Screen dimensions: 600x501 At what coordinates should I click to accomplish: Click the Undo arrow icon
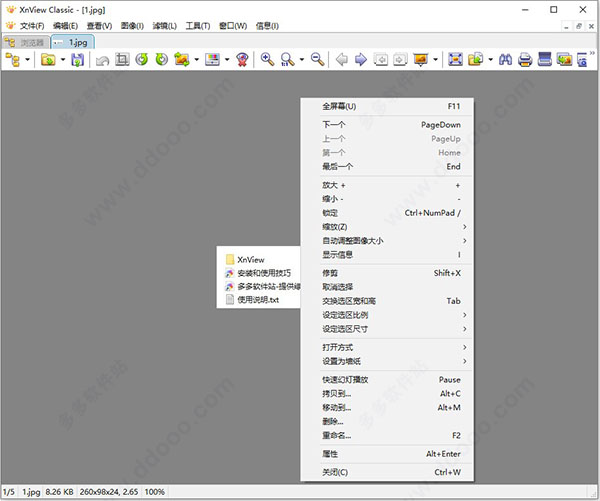coord(103,60)
